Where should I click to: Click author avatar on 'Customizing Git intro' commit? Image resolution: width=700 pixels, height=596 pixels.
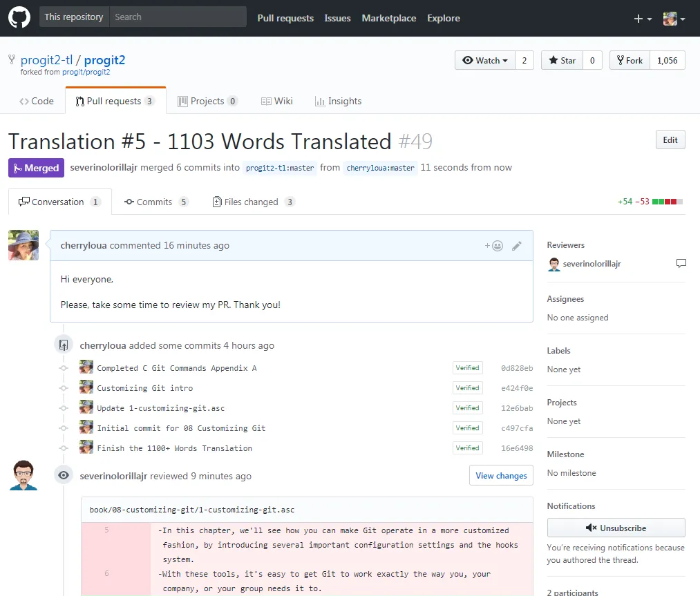point(86,387)
